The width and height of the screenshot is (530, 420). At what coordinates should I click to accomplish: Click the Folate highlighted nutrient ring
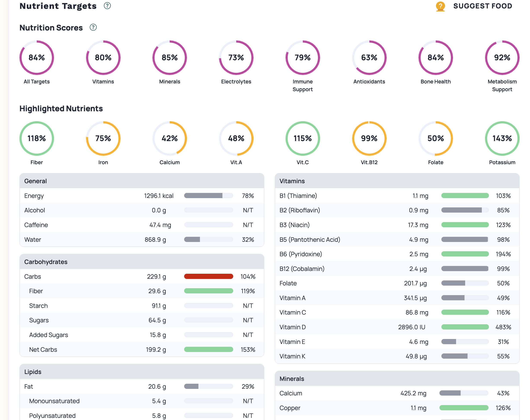coord(435,138)
